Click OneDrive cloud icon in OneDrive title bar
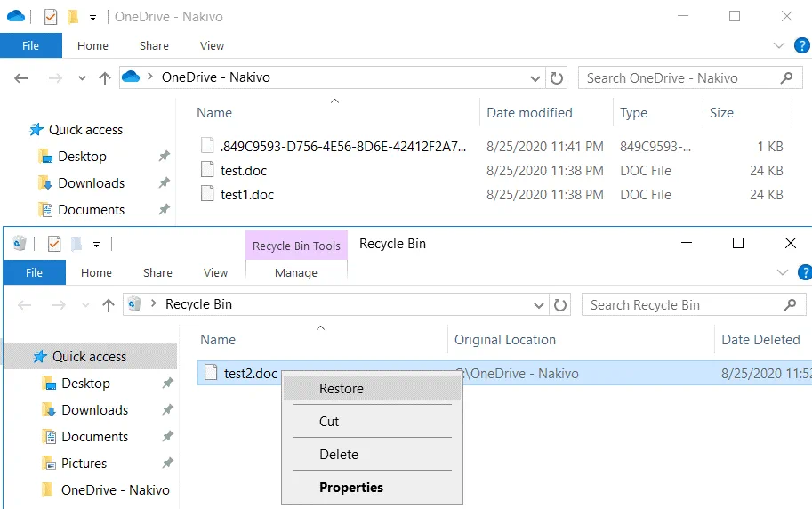This screenshot has height=509, width=812. (16, 16)
